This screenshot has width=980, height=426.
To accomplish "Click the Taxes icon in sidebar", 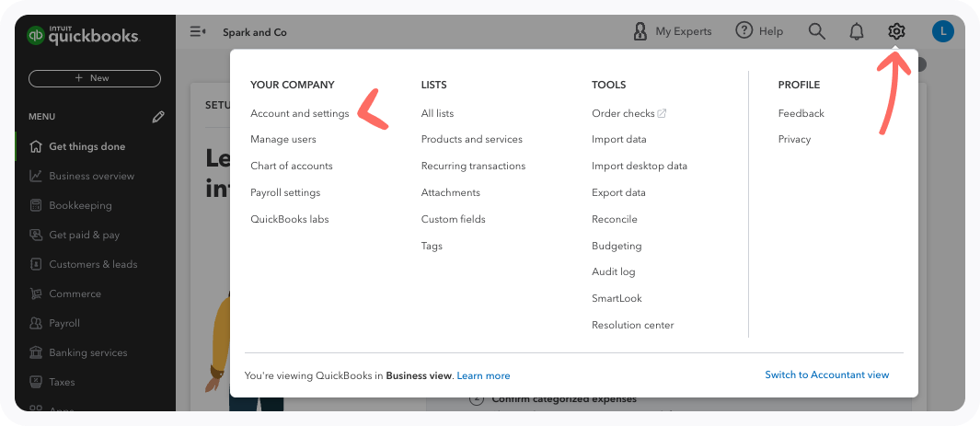I will (36, 382).
